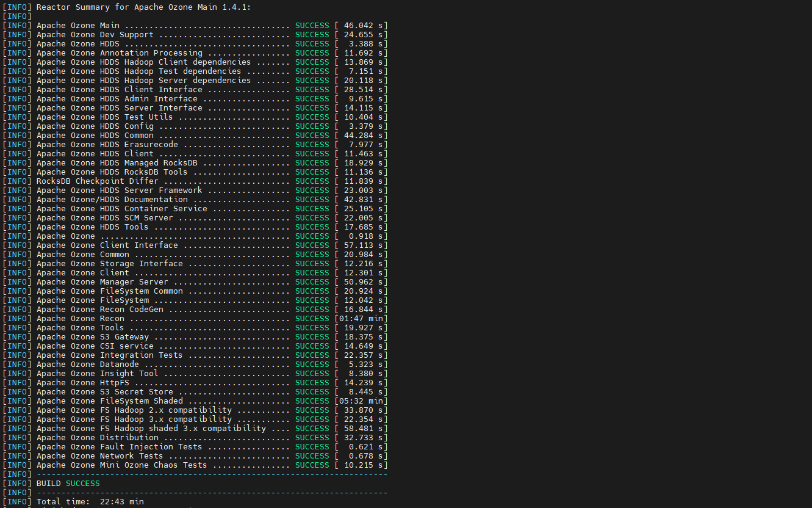The width and height of the screenshot is (812, 508).
Task: Click 'Apache Ozone HDDS Server Interface' text
Action: [x=120, y=108]
